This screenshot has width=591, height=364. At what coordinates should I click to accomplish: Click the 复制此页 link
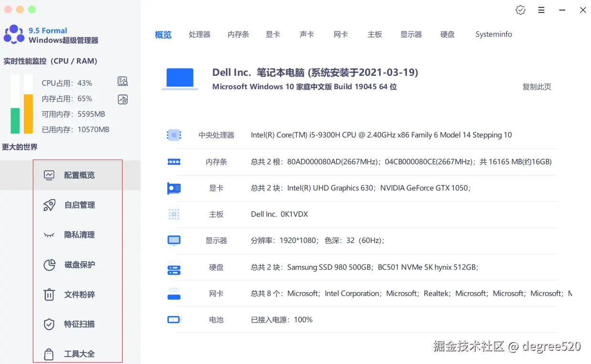tap(537, 87)
